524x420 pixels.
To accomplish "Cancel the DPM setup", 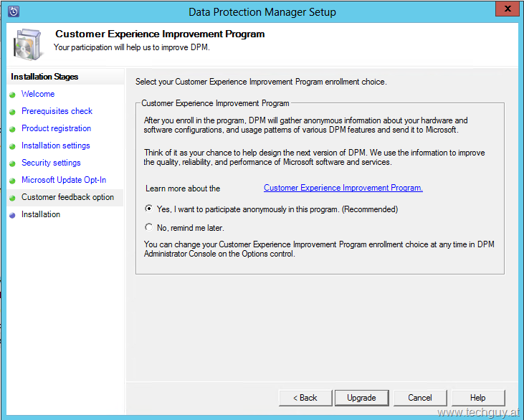I will (420, 398).
